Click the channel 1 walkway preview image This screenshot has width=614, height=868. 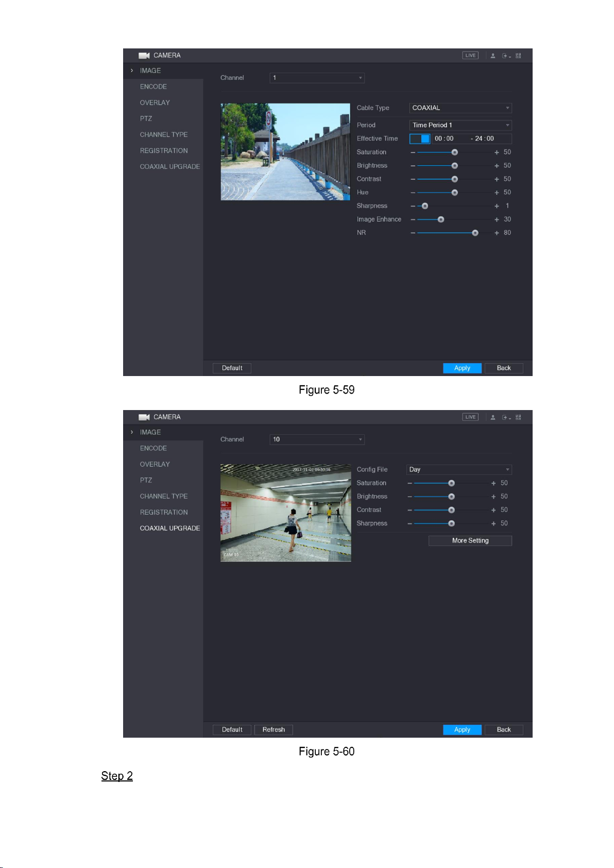(x=285, y=152)
